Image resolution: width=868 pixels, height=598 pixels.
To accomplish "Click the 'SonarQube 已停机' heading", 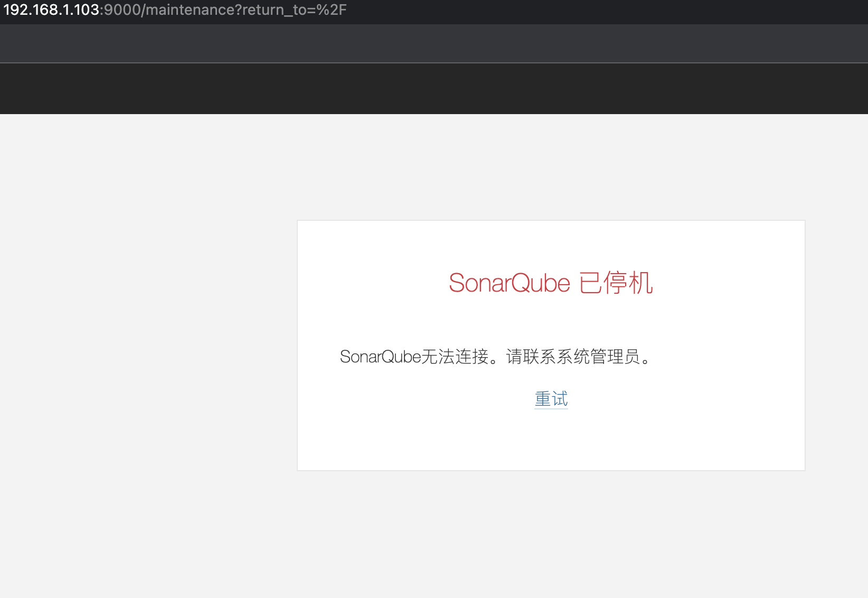I will (x=551, y=283).
